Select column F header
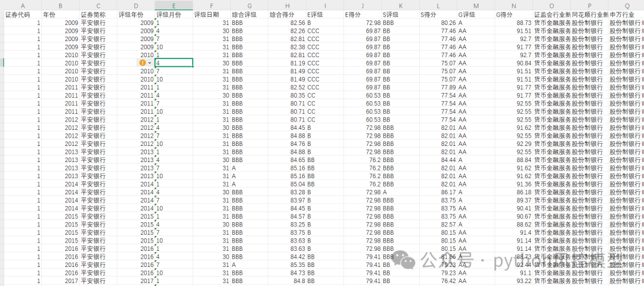 point(212,6)
